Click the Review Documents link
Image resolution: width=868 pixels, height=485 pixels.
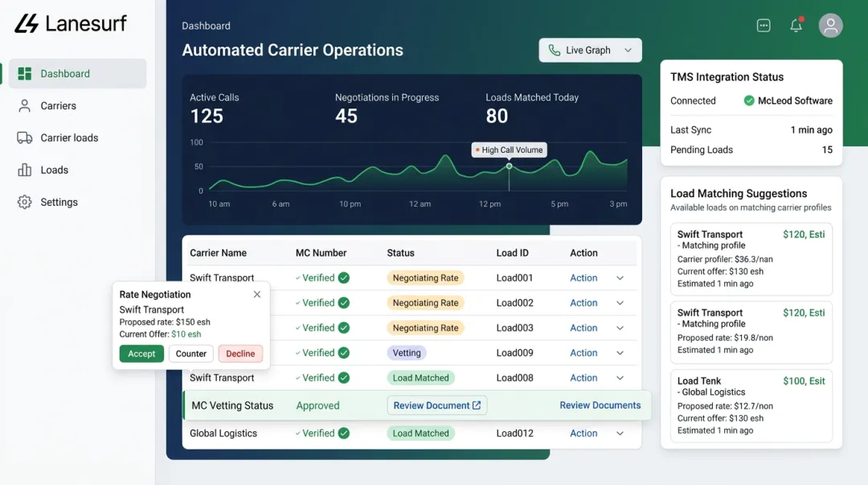pos(600,405)
